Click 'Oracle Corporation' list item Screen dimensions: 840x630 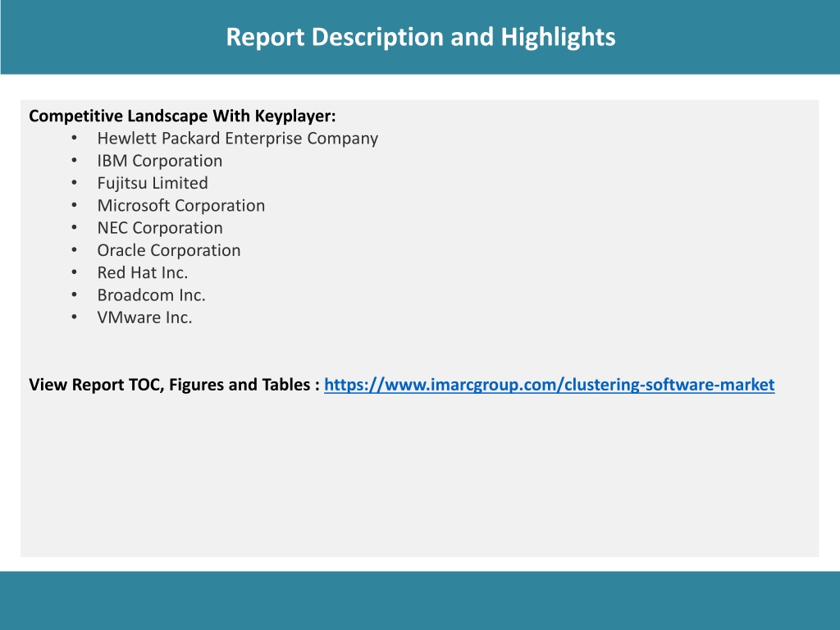169,250
